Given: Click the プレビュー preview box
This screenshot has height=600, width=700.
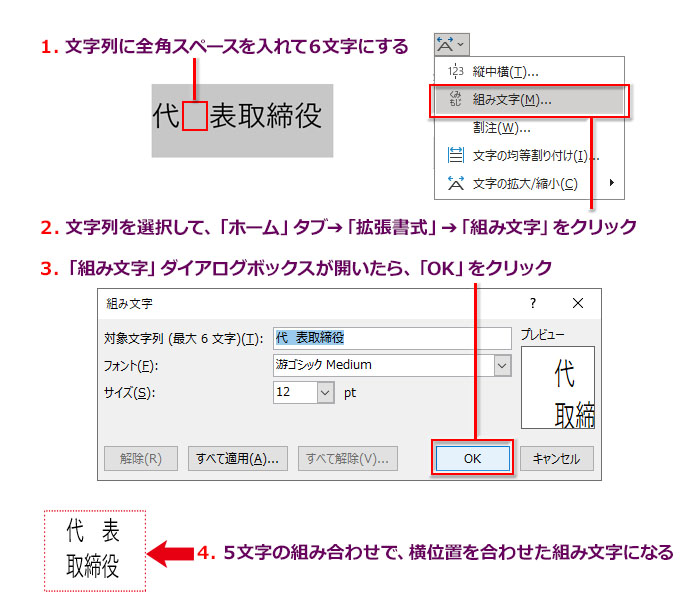Looking at the screenshot, I should coord(558,388).
